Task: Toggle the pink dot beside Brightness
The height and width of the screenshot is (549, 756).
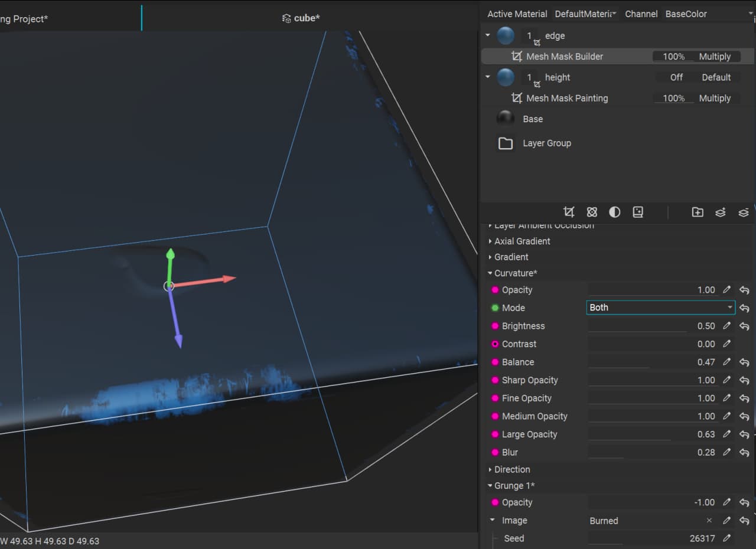Action: pyautogui.click(x=495, y=326)
